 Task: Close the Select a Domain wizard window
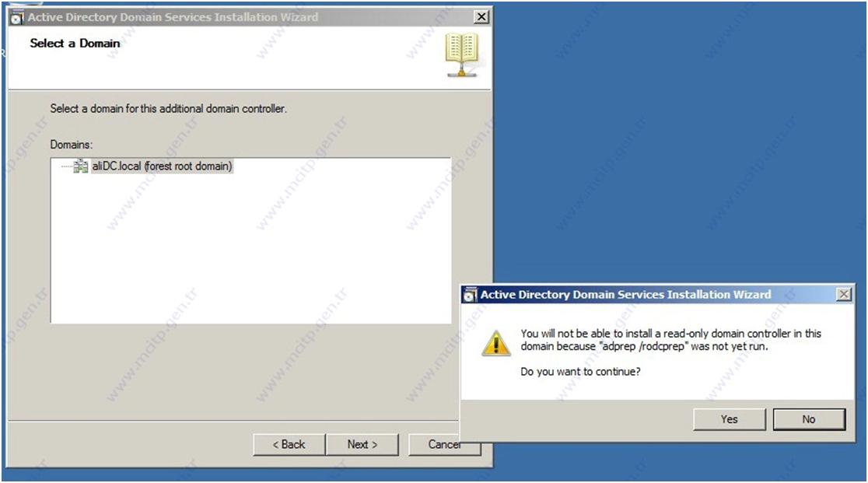tap(481, 17)
